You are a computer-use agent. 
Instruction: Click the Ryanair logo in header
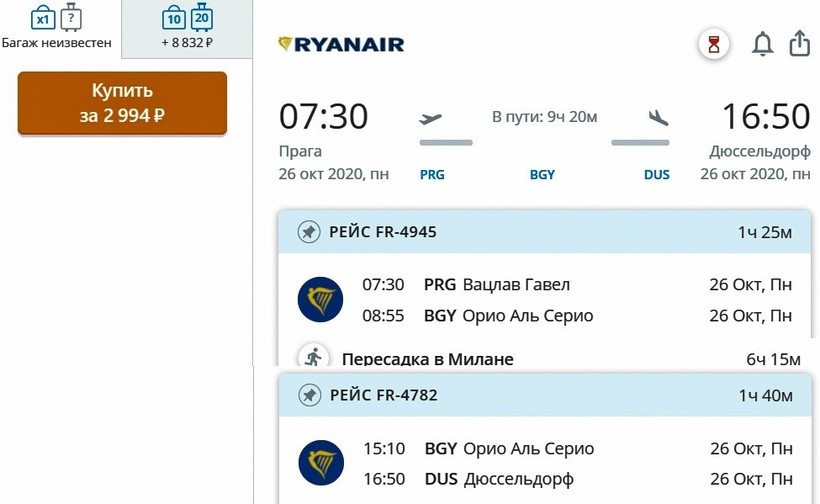click(x=341, y=44)
